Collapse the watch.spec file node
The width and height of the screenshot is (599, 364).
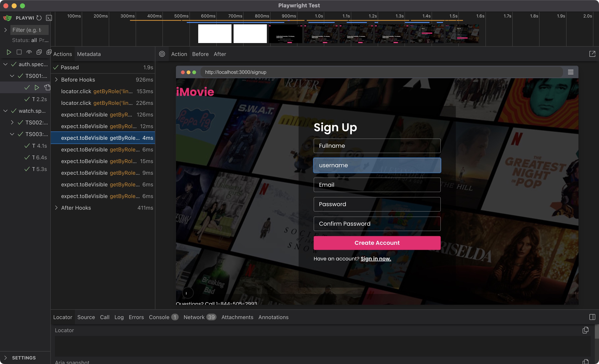click(5, 111)
